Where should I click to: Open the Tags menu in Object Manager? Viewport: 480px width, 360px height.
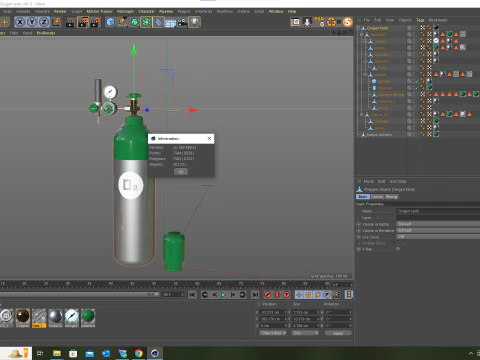[x=420, y=20]
